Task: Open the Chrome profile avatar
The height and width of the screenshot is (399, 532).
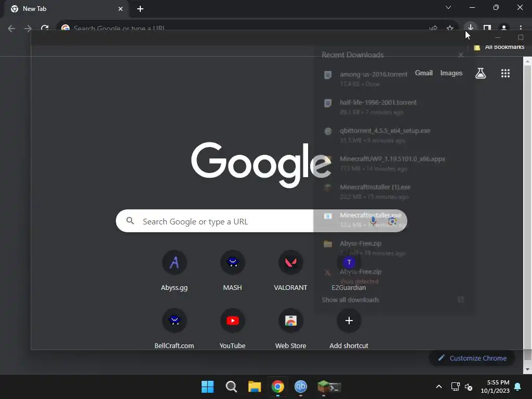Action: pyautogui.click(x=504, y=28)
